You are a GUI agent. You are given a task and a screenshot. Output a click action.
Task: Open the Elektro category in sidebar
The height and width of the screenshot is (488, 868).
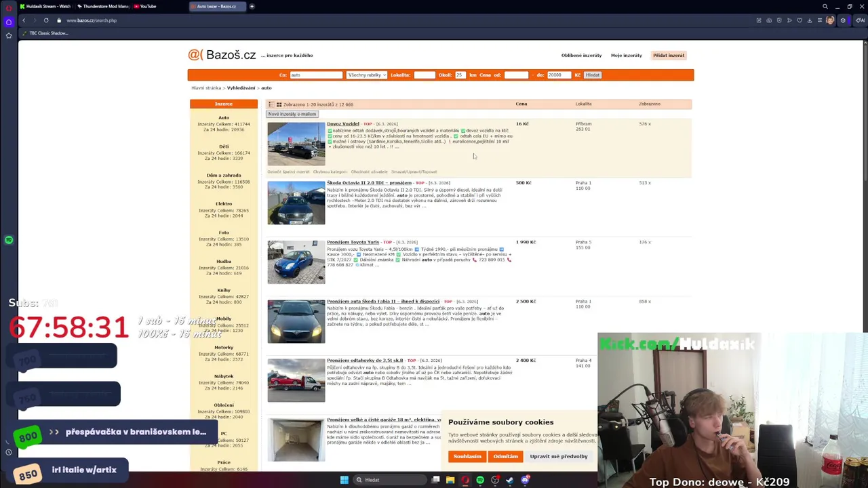click(x=224, y=204)
